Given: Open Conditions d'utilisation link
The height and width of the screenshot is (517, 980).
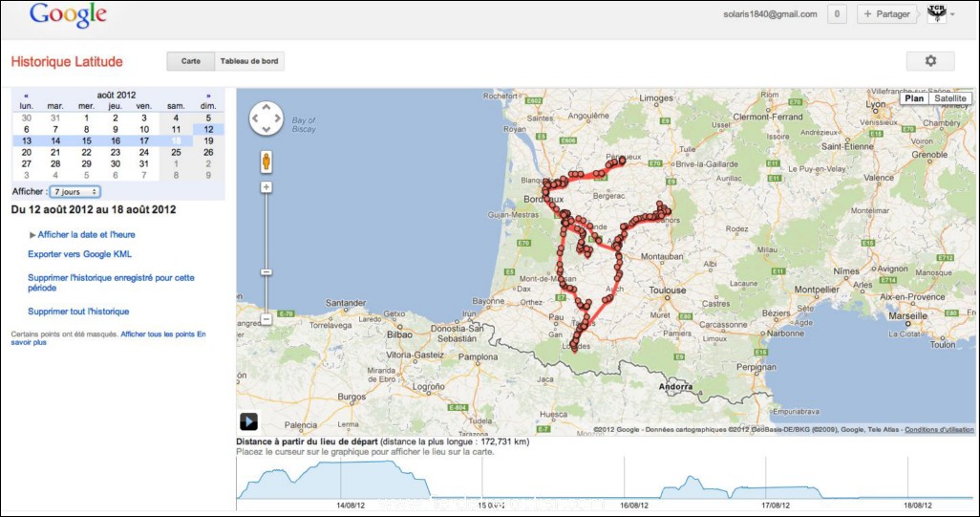Looking at the screenshot, I should 939,429.
